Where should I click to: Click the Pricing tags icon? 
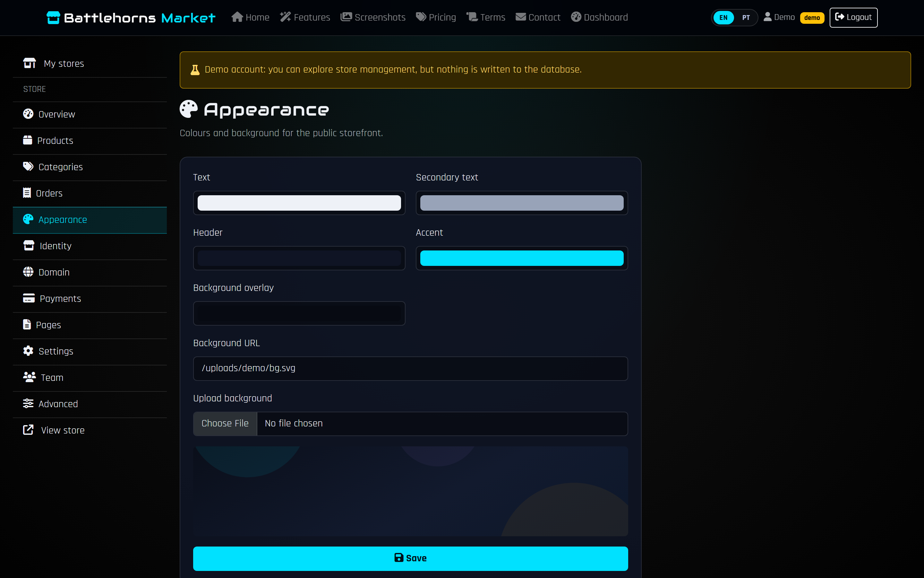[x=421, y=17]
